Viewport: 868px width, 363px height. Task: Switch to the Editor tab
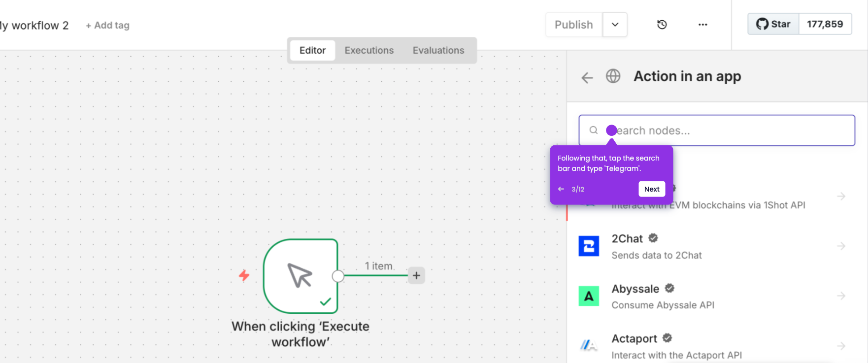[x=312, y=50]
